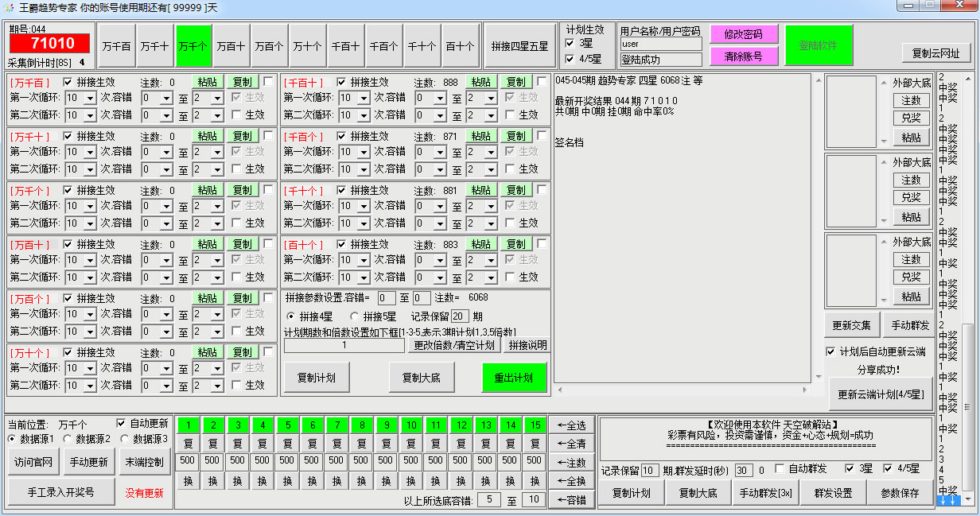Click the ←全清 arrow button

[x=571, y=444]
